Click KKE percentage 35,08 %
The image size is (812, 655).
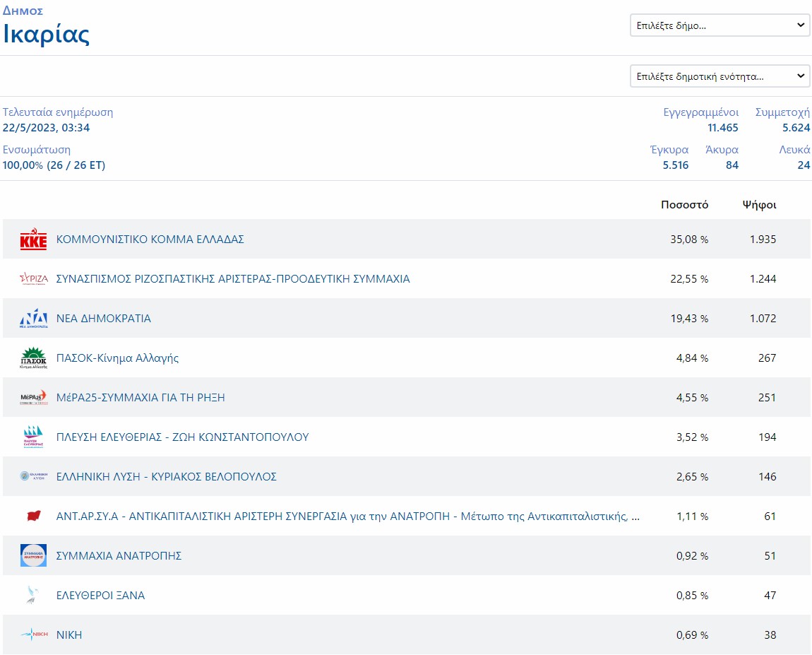click(x=689, y=240)
